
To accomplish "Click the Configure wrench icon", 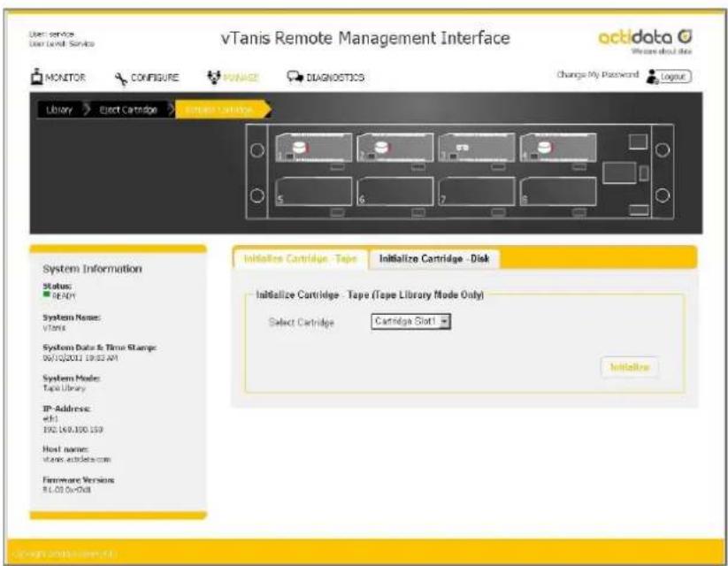I will (120, 79).
